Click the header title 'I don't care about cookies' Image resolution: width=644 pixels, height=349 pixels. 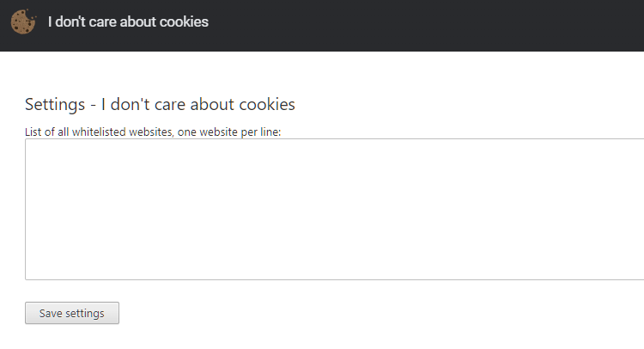(128, 21)
